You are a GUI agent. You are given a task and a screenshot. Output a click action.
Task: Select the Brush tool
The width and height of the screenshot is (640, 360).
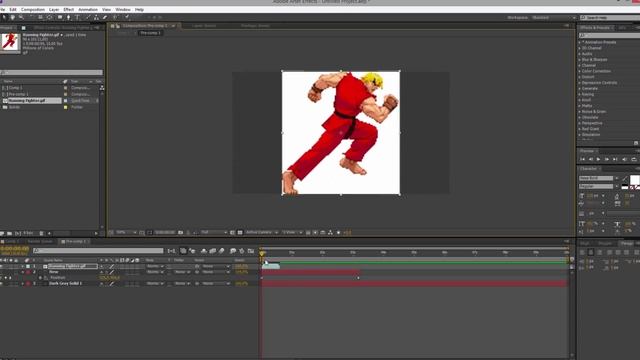[x=87, y=17]
